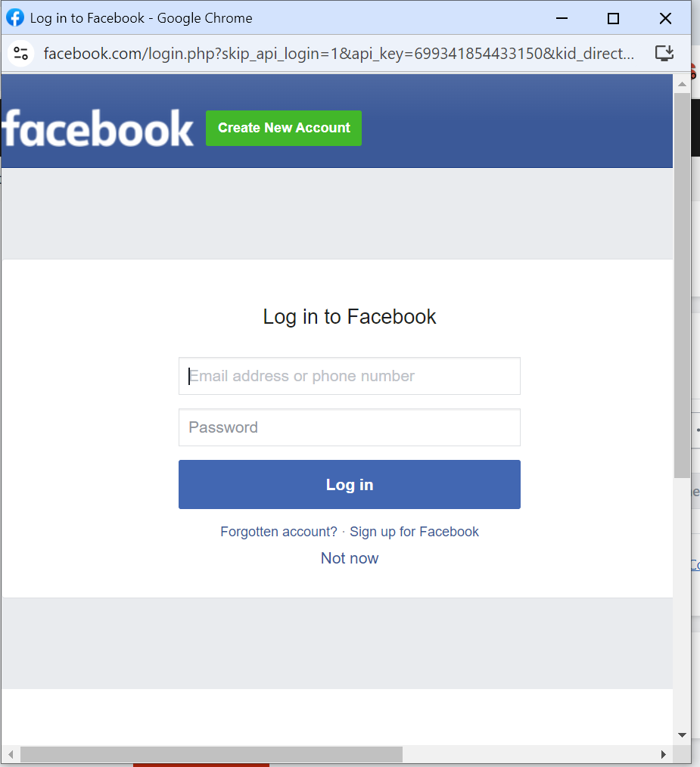Click the facebook logo in header
Viewport: 700px width, 767px height.
coord(98,128)
